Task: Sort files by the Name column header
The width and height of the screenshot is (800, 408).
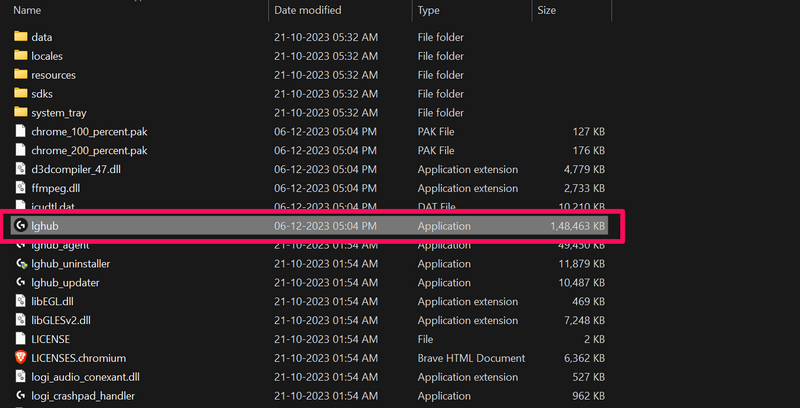Action: (x=28, y=10)
